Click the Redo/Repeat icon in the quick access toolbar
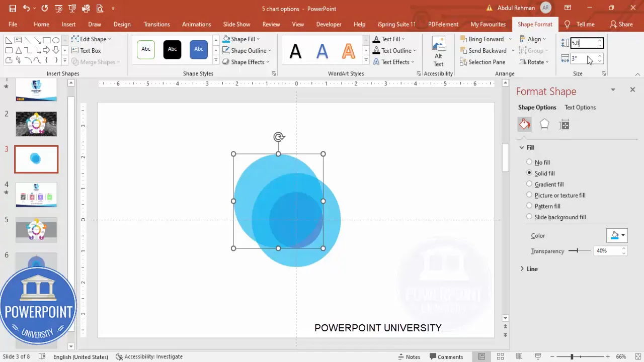Screen dimensions: 644x362 tap(45, 9)
